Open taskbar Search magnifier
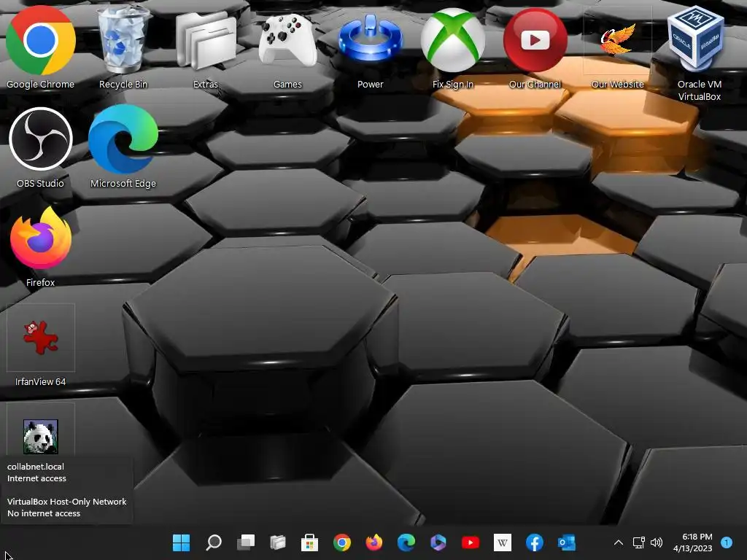 (x=214, y=542)
